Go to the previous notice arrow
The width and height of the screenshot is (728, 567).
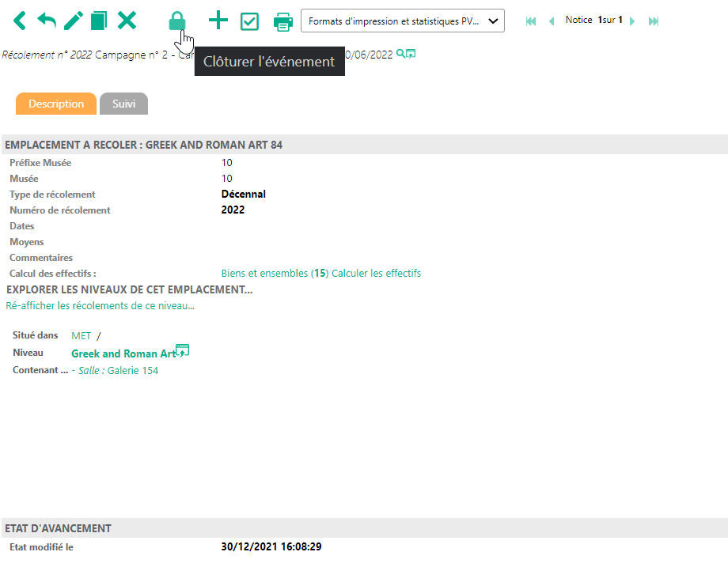(552, 21)
